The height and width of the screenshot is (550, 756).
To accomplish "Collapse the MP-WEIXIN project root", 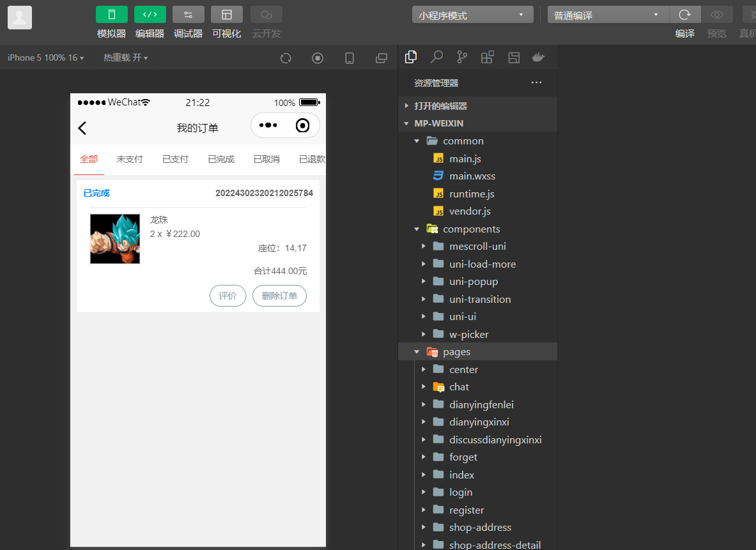I will tap(478, 123).
